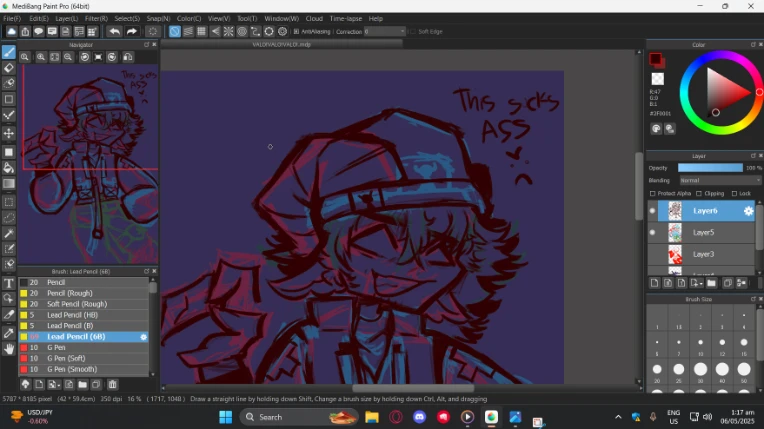This screenshot has width=764, height=429.
Task: Hide Layer5 visibility dot
Action: 652,233
